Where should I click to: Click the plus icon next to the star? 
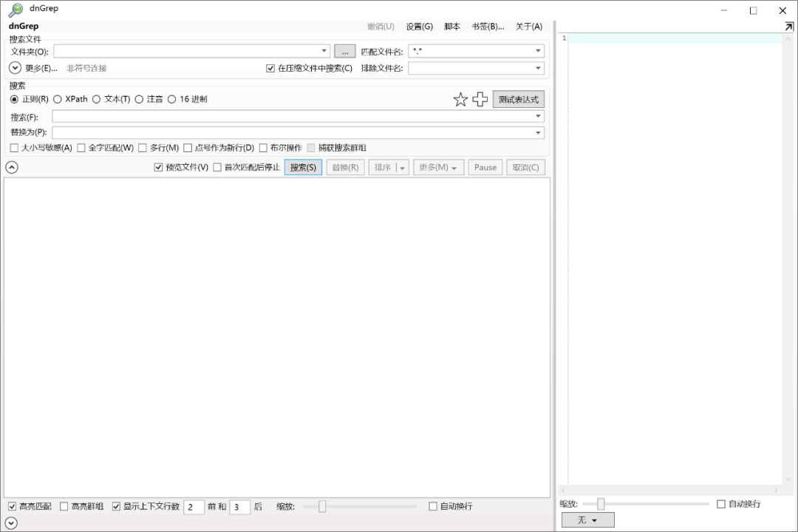tap(480, 98)
